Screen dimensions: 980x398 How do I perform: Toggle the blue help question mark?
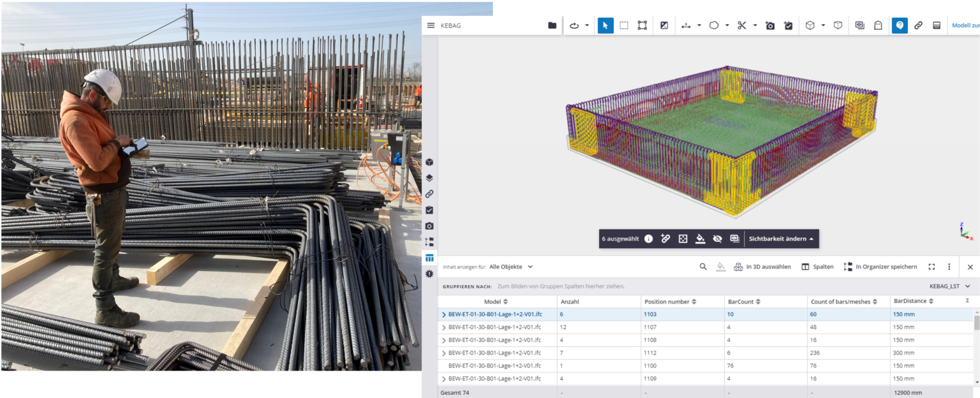click(x=900, y=26)
